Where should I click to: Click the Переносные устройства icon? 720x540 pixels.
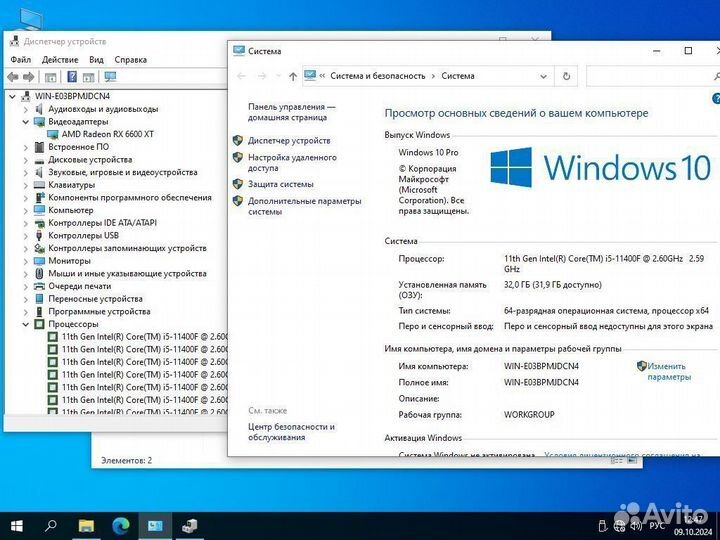pos(39,299)
